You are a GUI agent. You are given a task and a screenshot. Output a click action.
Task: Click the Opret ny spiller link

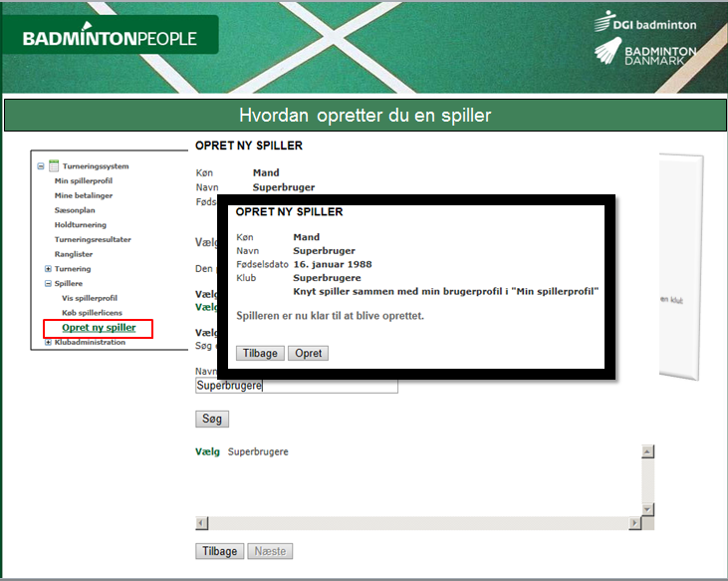point(99,328)
